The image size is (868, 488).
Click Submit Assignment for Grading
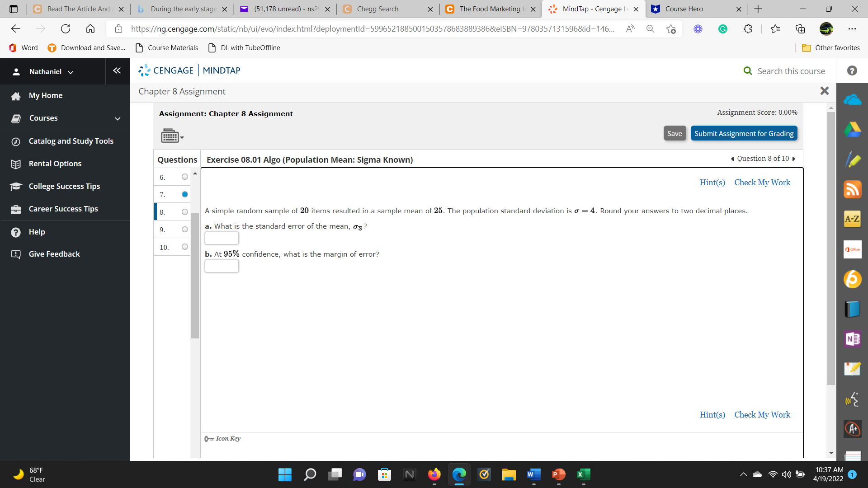coord(744,133)
